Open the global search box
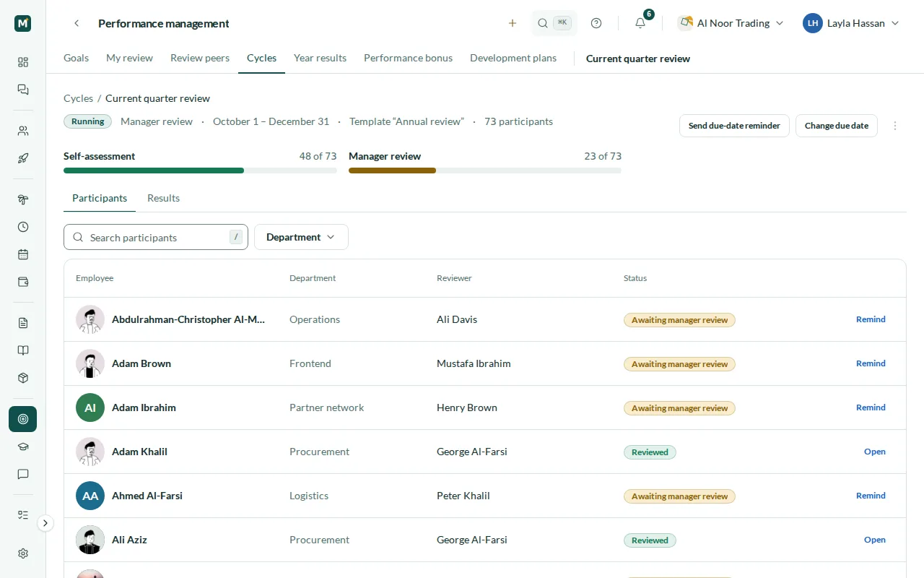 (x=554, y=23)
